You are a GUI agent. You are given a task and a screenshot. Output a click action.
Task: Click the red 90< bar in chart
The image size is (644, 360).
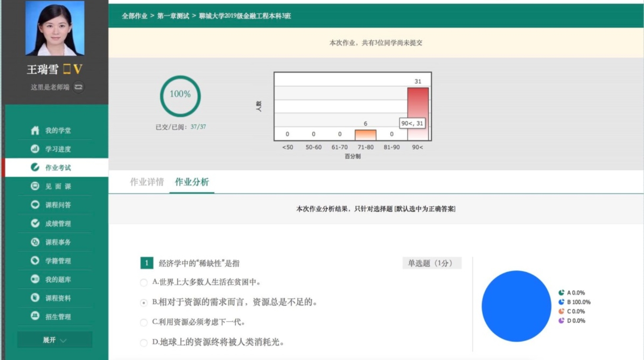pyautogui.click(x=417, y=104)
